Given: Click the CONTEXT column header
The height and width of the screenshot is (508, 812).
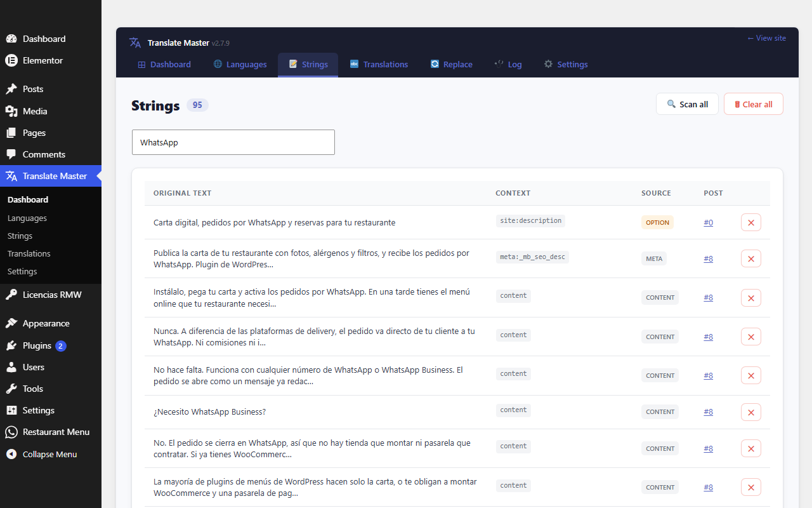Looking at the screenshot, I should [x=513, y=193].
